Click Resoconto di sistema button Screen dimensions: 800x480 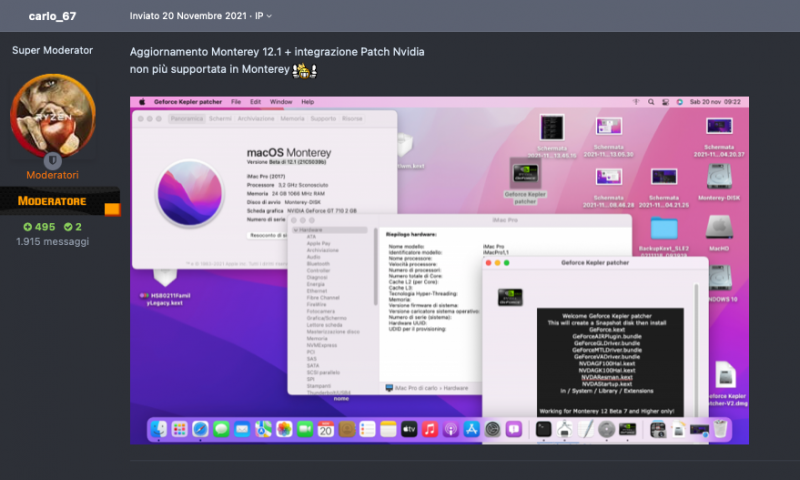(x=268, y=235)
